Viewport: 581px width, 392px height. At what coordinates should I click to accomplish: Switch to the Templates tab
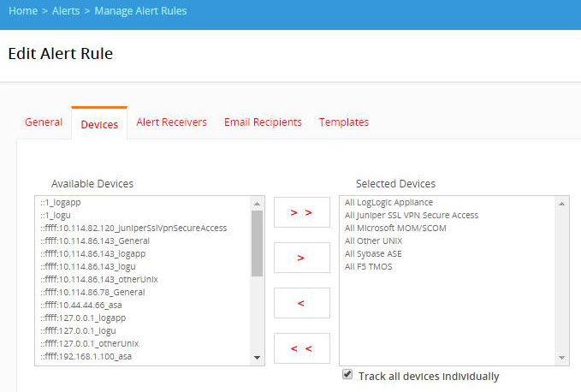point(344,122)
